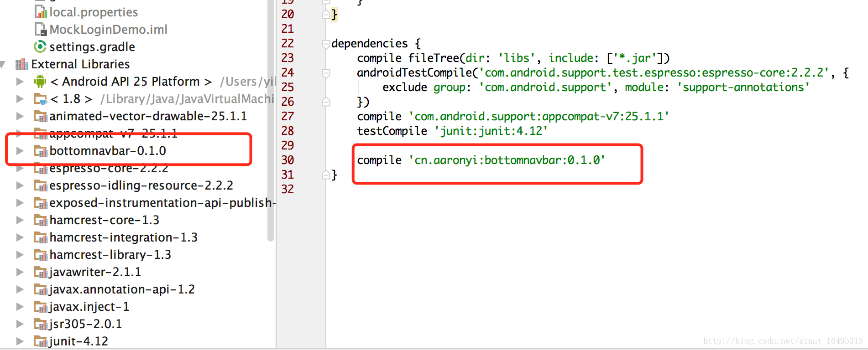Fold the dependencies block in the gutter
Viewport: 868px width, 350px height.
tap(326, 44)
